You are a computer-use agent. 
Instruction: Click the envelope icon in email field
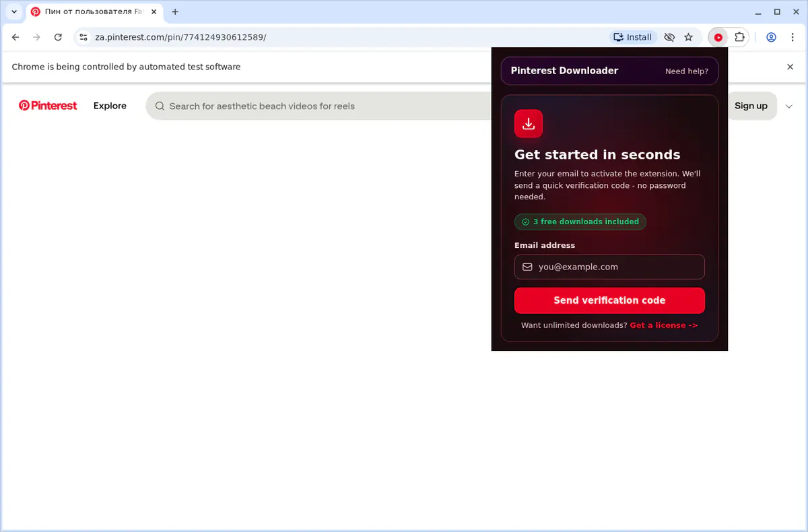tap(527, 267)
